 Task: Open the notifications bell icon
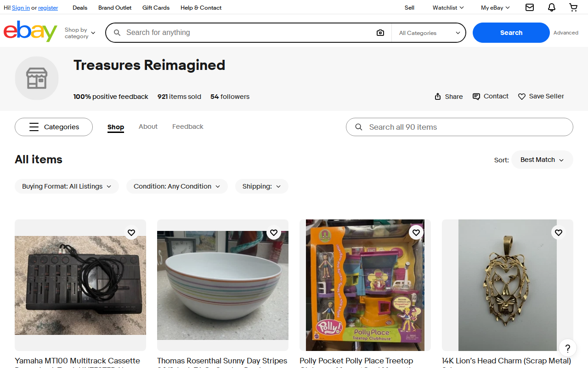552,7
